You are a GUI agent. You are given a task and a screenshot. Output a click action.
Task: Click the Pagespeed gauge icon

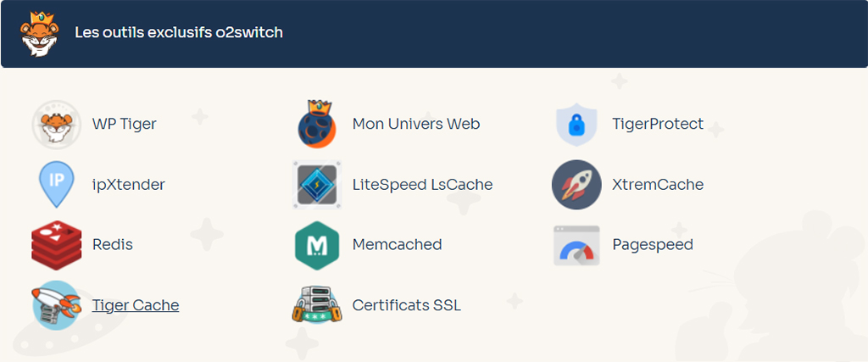[x=576, y=245]
